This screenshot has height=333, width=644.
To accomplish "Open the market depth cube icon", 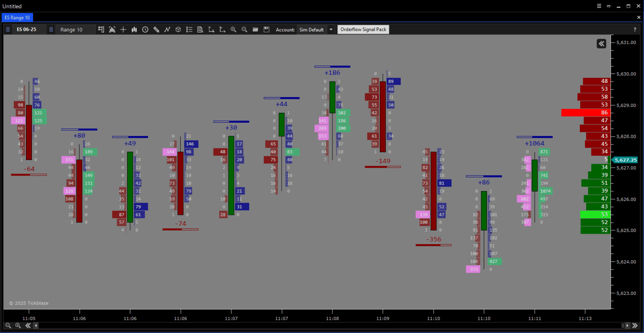I will (x=178, y=29).
